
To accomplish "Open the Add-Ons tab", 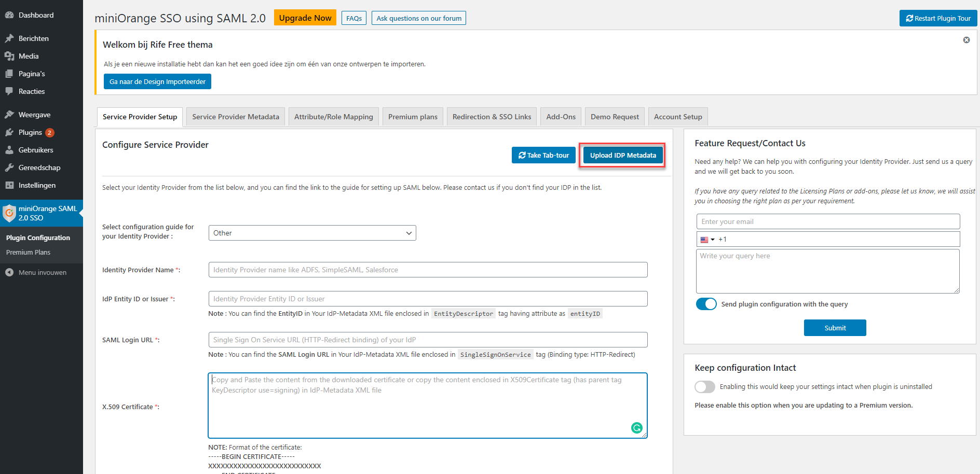I will click(561, 117).
